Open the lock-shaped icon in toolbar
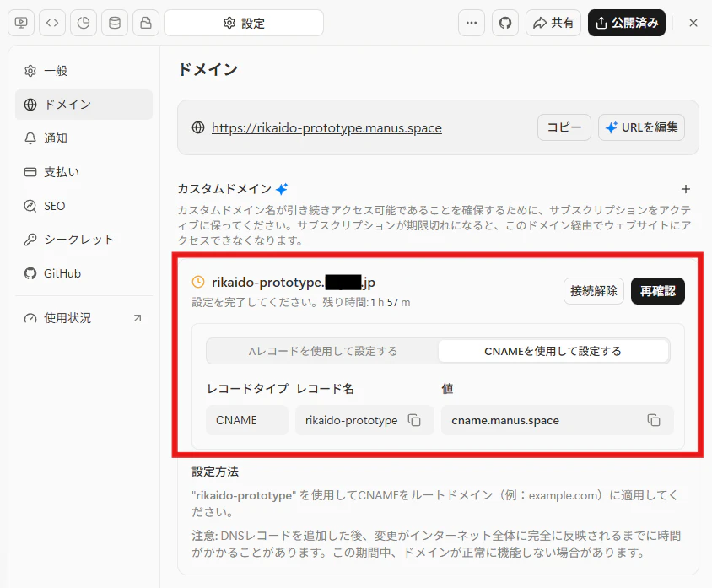 click(146, 23)
